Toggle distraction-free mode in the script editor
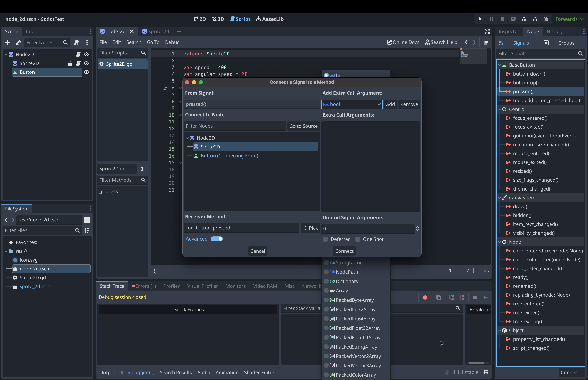588x380 pixels. click(487, 31)
